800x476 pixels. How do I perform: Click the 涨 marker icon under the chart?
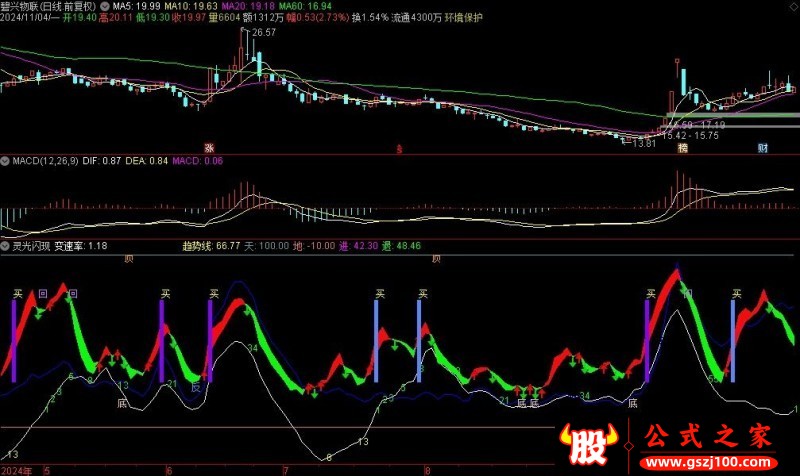coord(211,148)
